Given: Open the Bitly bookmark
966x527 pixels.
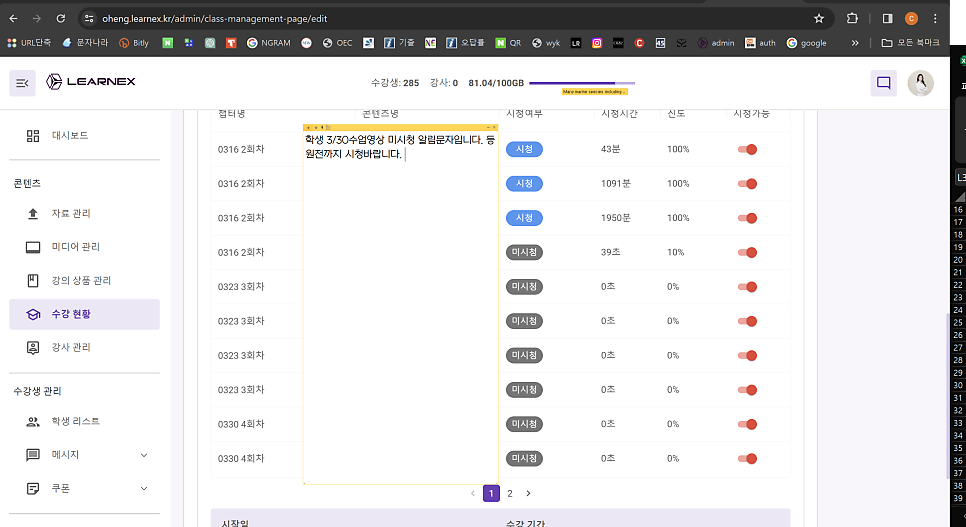Looking at the screenshot, I should (x=134, y=43).
